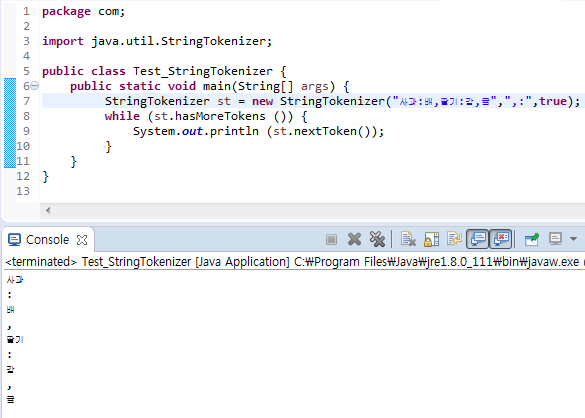Click the 'while' keyword on line 8

pyautogui.click(x=122, y=116)
